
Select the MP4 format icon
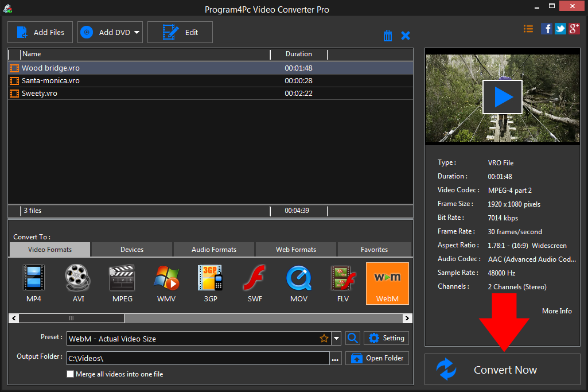[34, 278]
